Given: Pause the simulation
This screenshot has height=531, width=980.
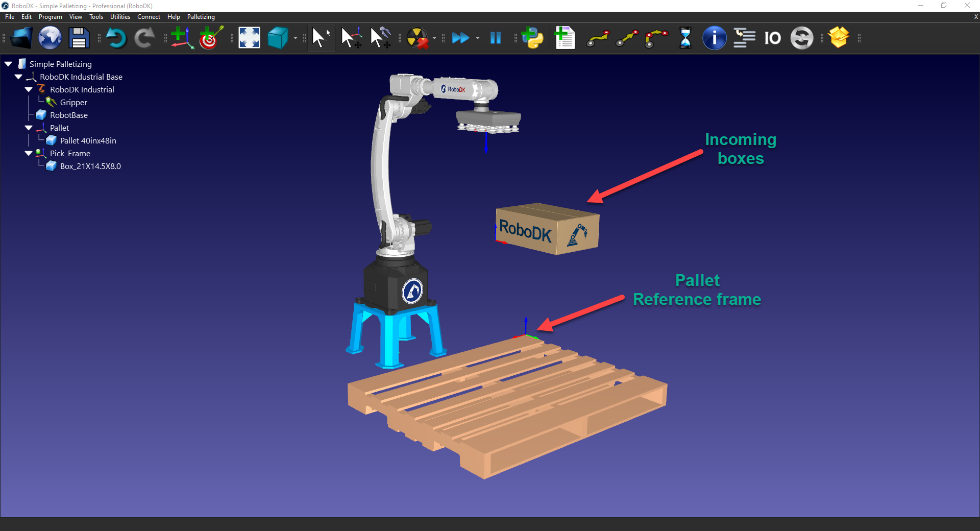Looking at the screenshot, I should [496, 38].
